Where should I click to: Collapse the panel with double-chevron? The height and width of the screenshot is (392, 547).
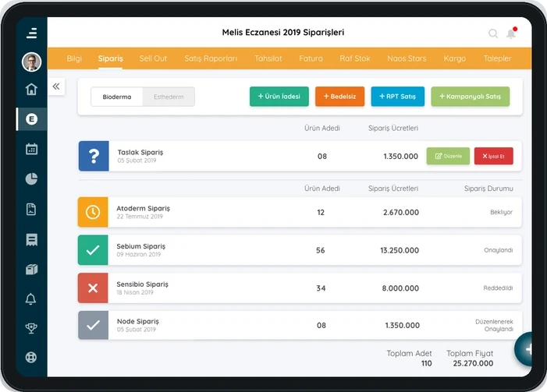[x=56, y=87]
